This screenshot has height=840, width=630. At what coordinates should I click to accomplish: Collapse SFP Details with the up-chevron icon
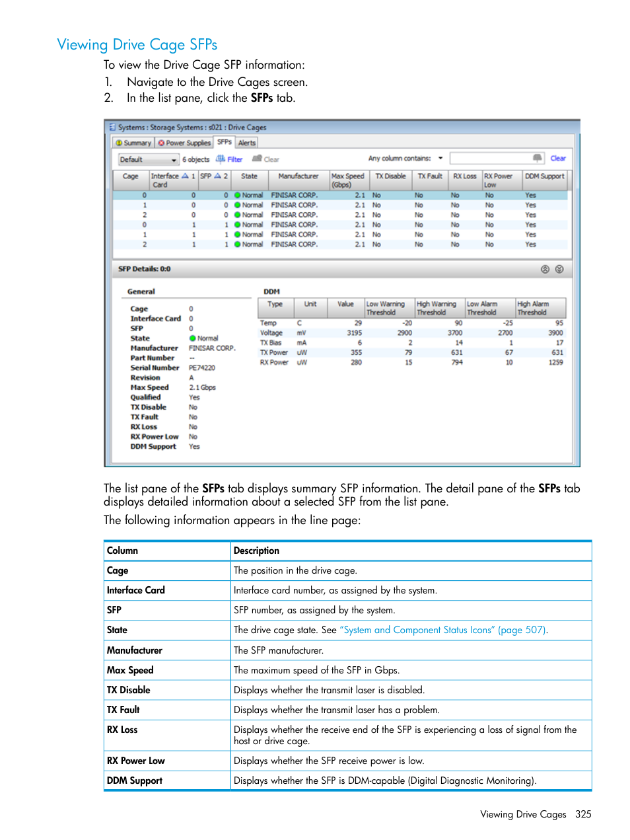click(x=545, y=269)
